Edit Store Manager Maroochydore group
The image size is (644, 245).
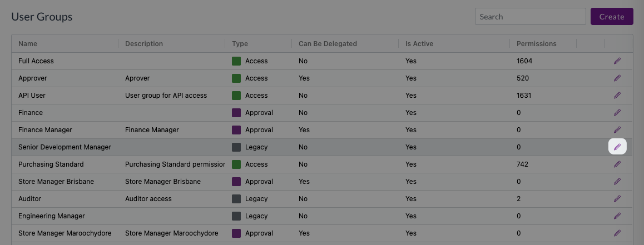pos(617,233)
